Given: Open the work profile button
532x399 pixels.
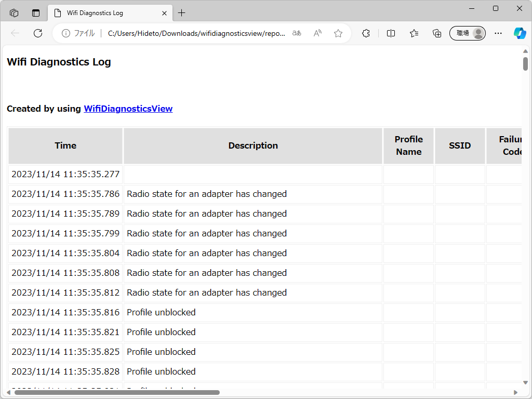Looking at the screenshot, I should click(x=468, y=33).
